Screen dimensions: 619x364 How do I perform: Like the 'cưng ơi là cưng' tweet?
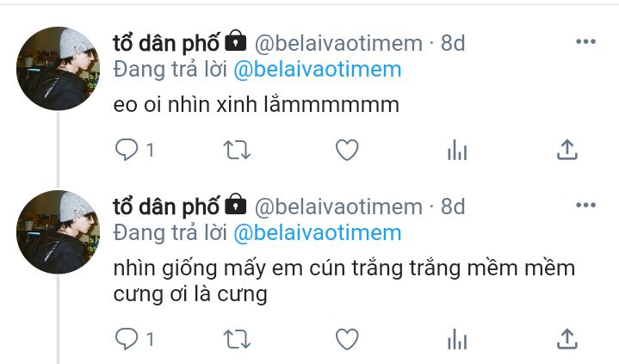(347, 339)
